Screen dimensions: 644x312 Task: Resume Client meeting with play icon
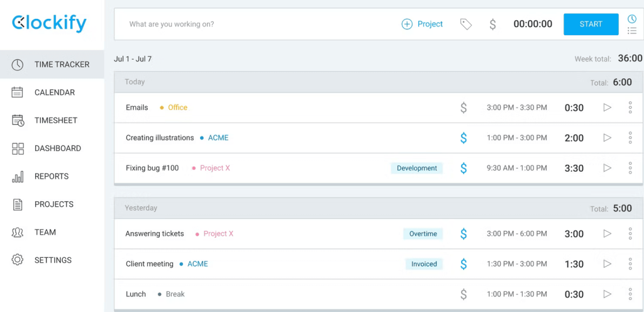(x=607, y=264)
